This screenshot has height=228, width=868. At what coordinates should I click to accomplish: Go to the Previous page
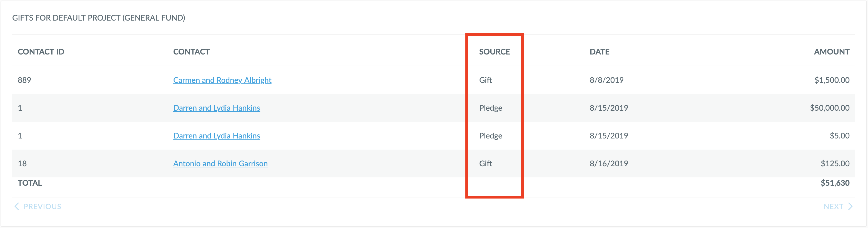[38, 206]
